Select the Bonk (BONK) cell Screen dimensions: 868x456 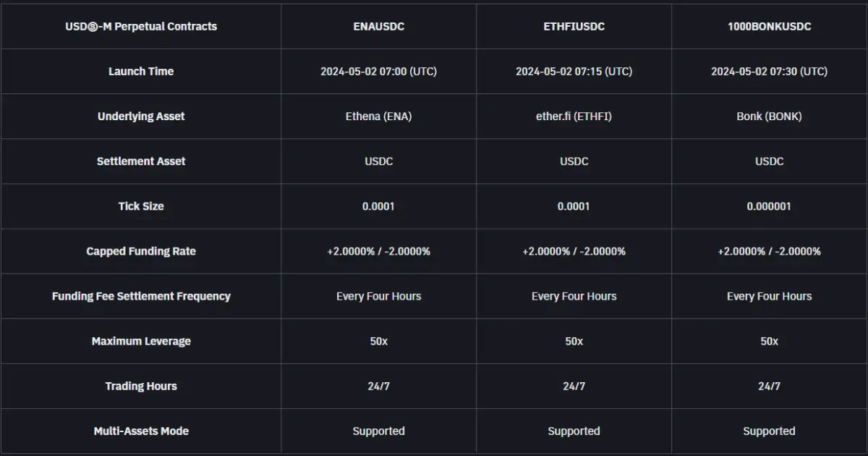click(769, 116)
